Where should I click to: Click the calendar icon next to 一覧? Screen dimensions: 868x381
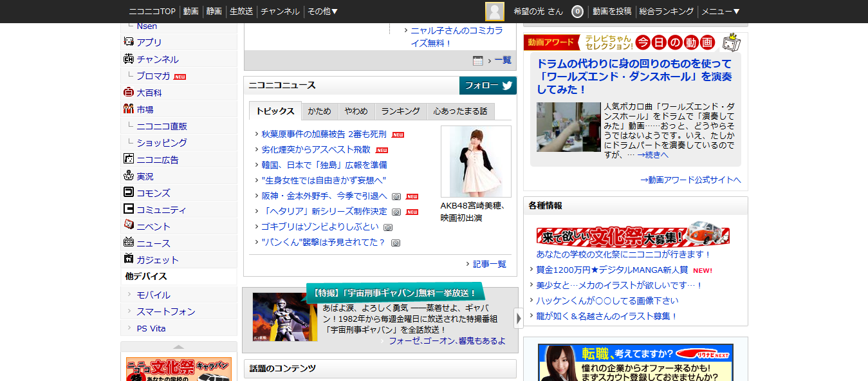(x=477, y=60)
